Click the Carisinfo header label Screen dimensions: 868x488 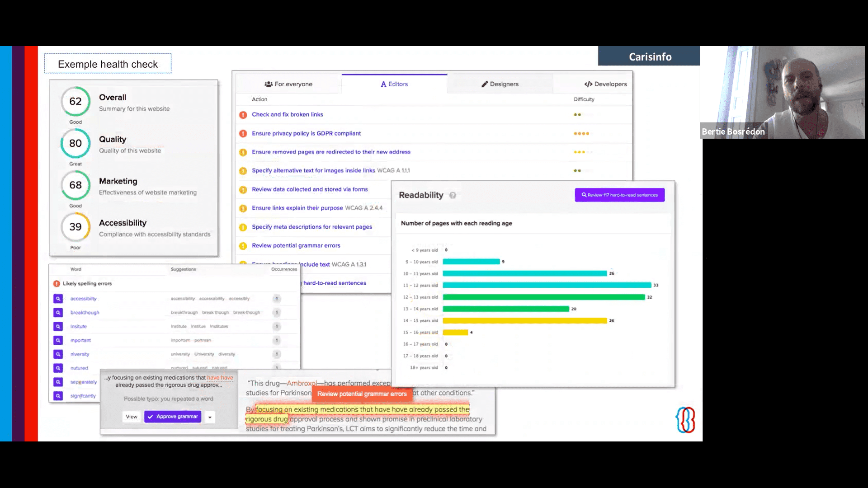[x=649, y=56]
